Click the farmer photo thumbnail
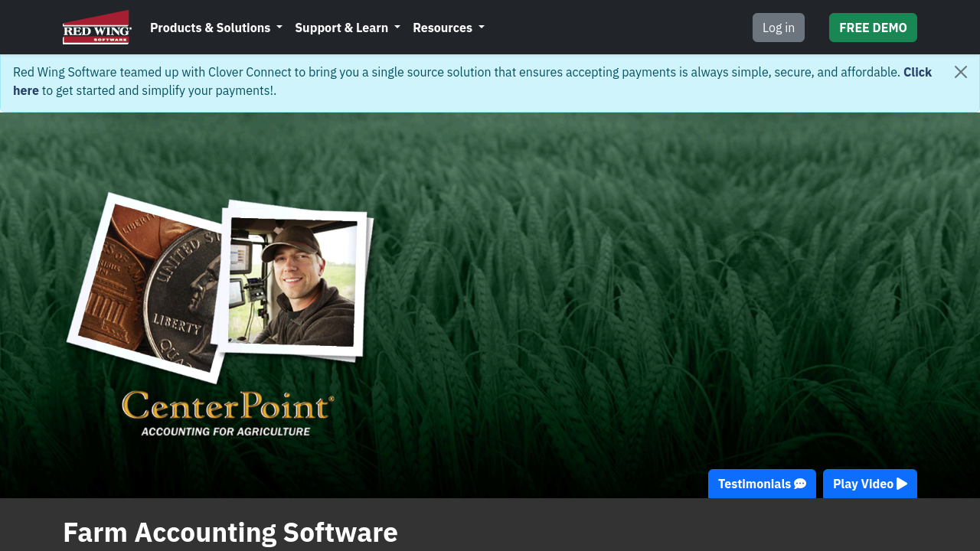 [x=292, y=282]
